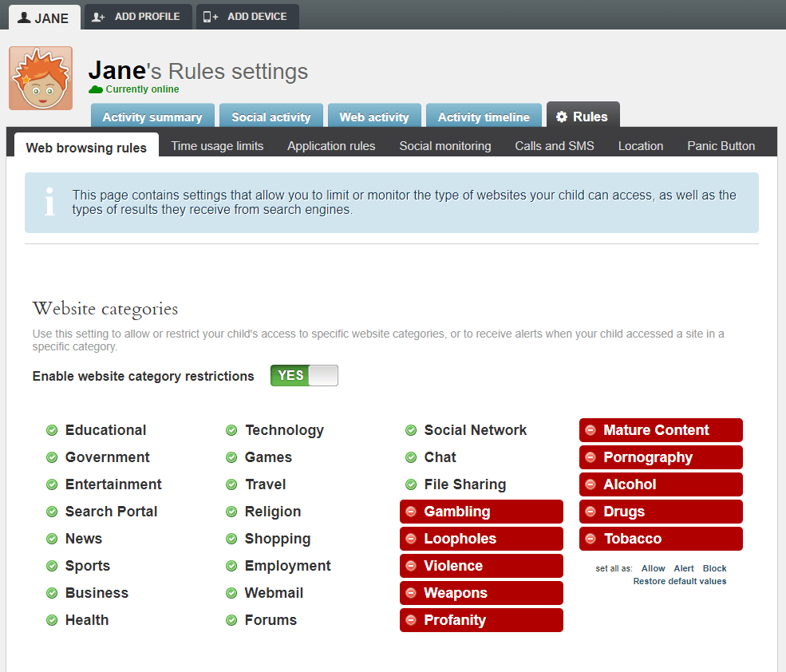This screenshot has height=672, width=786.
Task: Toggle the blocked Tobacco category
Action: [x=661, y=539]
